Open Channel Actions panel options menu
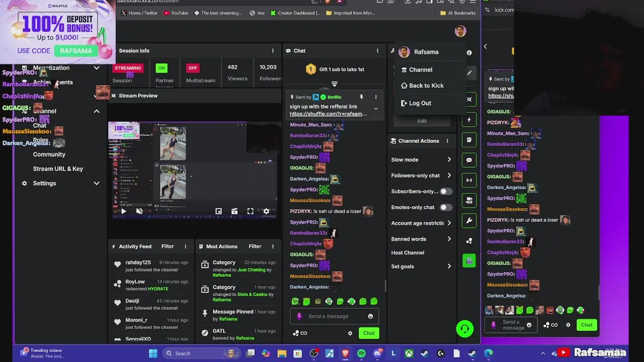The height and width of the screenshot is (362, 644). (447, 141)
